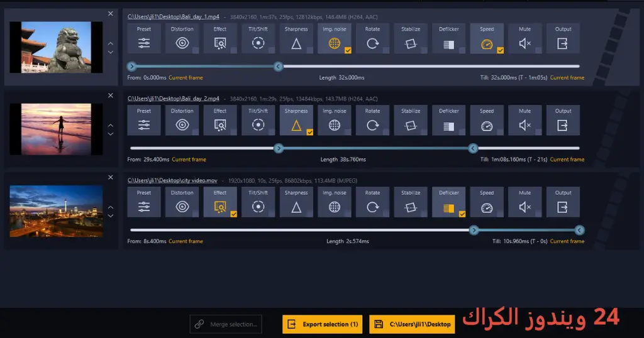Open Stabilize tool for Bali_day_1.mp4

[411, 38]
